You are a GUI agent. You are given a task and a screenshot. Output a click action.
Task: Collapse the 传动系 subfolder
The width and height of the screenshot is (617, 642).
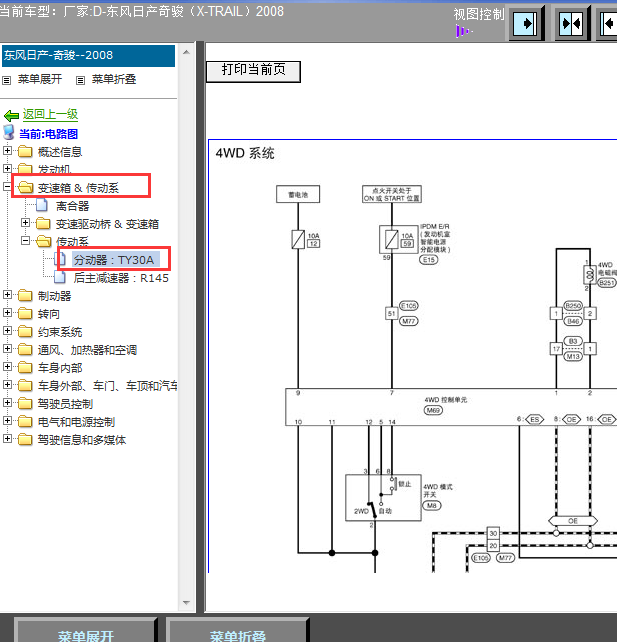pyautogui.click(x=25, y=240)
